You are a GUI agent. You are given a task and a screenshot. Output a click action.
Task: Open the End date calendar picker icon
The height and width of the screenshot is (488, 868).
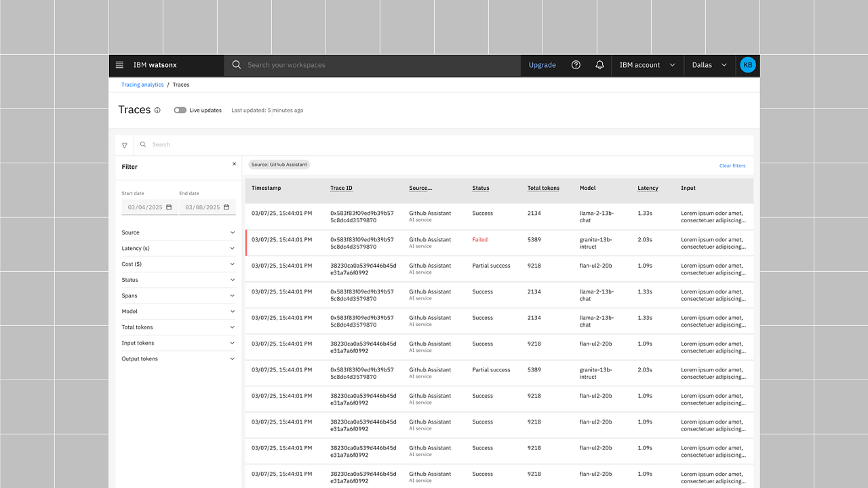tap(226, 207)
